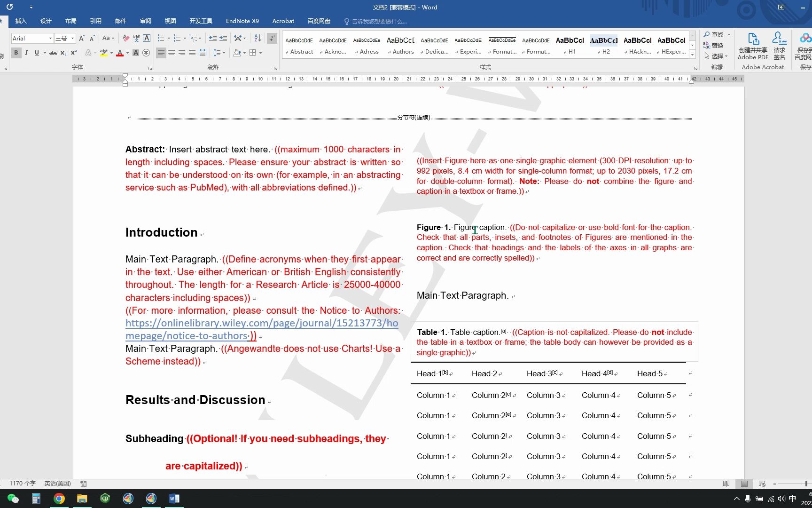Open the line spacing dropdown
Screen dimensions: 812x508
coord(219,53)
